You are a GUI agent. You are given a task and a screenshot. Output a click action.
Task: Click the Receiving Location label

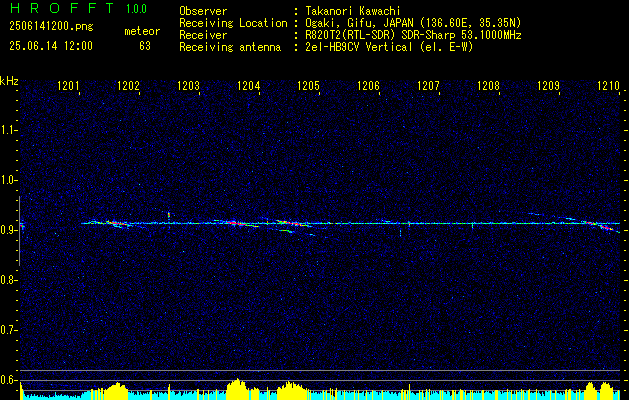click(x=233, y=23)
